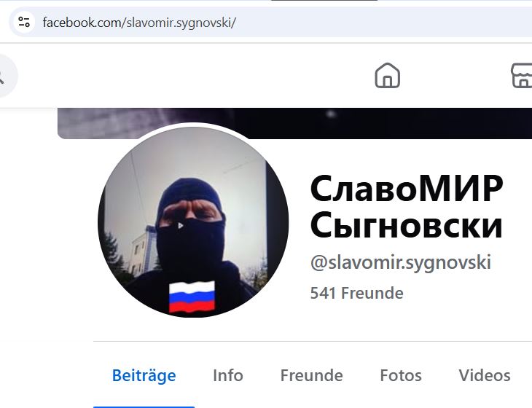Click the facebook.com domain in address bar
This screenshot has width=532, height=408.
(x=82, y=23)
